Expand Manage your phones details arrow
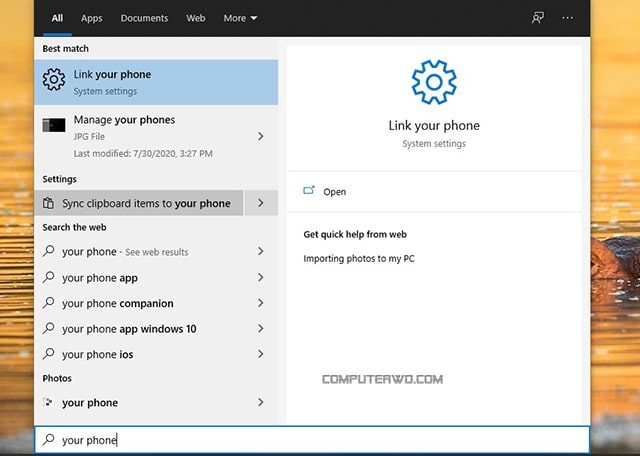This screenshot has width=640, height=456. coord(260,136)
